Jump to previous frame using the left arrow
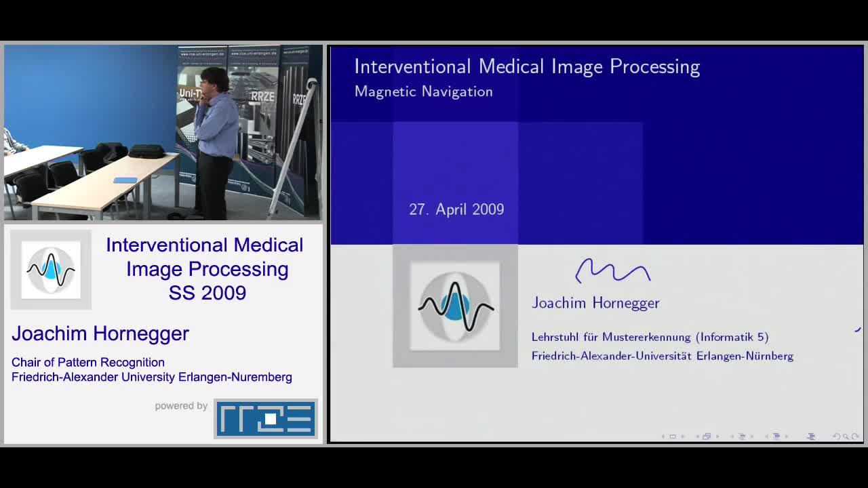 click(697, 436)
